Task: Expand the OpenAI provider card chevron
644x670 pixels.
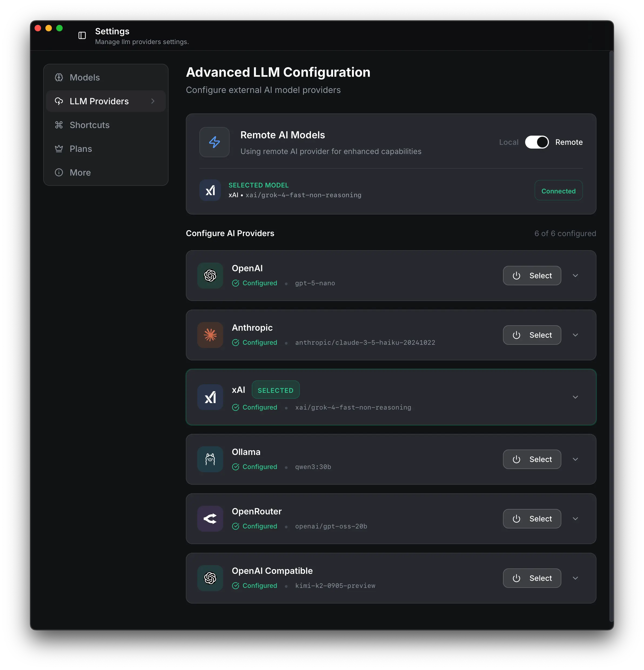Action: click(575, 276)
